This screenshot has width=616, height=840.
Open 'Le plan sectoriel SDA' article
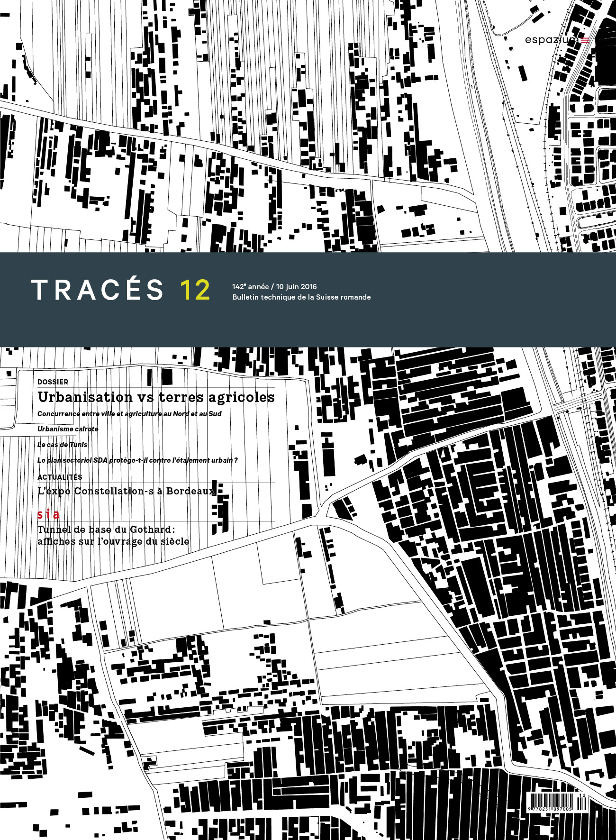[137, 460]
